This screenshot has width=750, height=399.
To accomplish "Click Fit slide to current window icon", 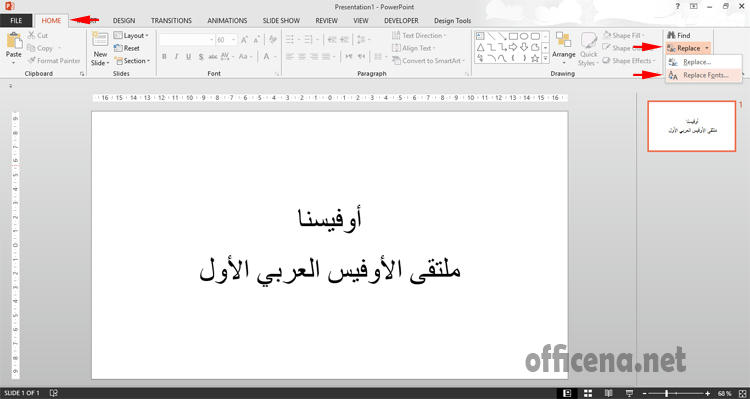I will point(742,393).
